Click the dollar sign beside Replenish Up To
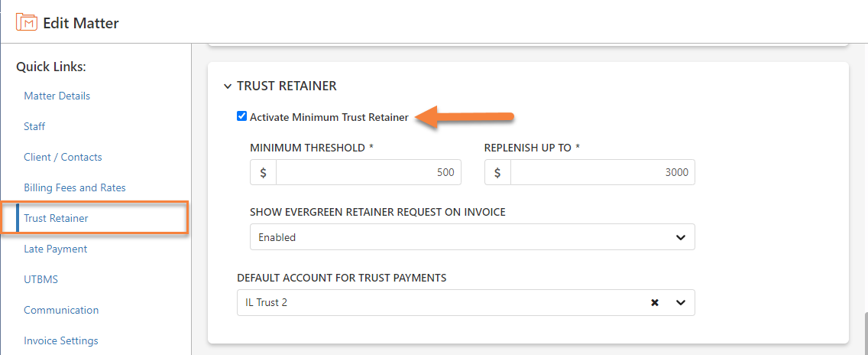The image size is (868, 355). (497, 172)
